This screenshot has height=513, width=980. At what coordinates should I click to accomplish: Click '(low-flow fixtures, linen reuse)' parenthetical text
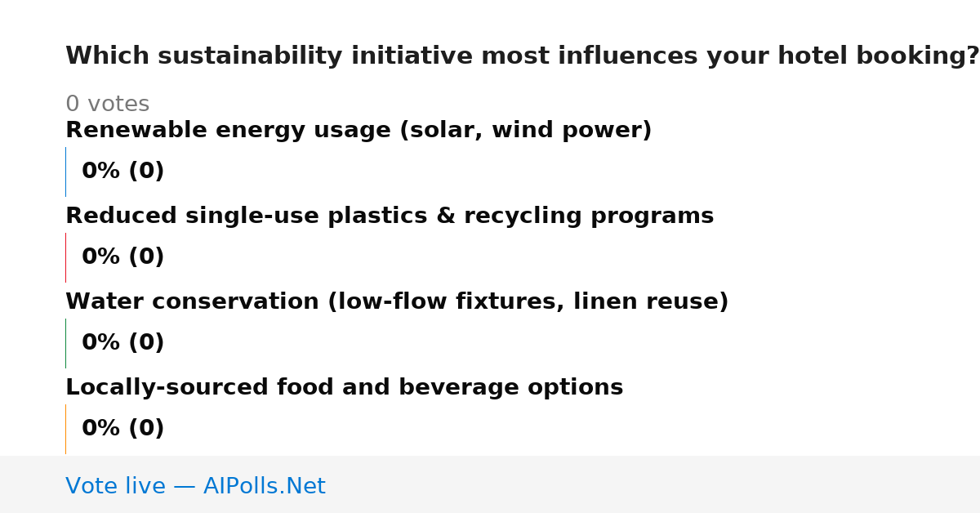click(528, 302)
